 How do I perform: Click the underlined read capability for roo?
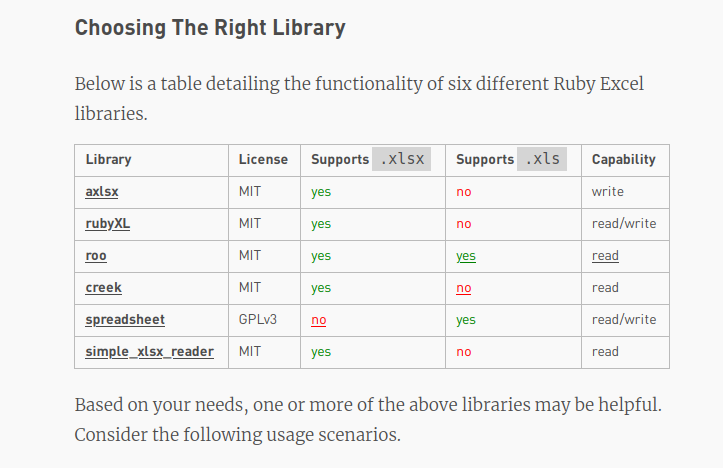[605, 255]
